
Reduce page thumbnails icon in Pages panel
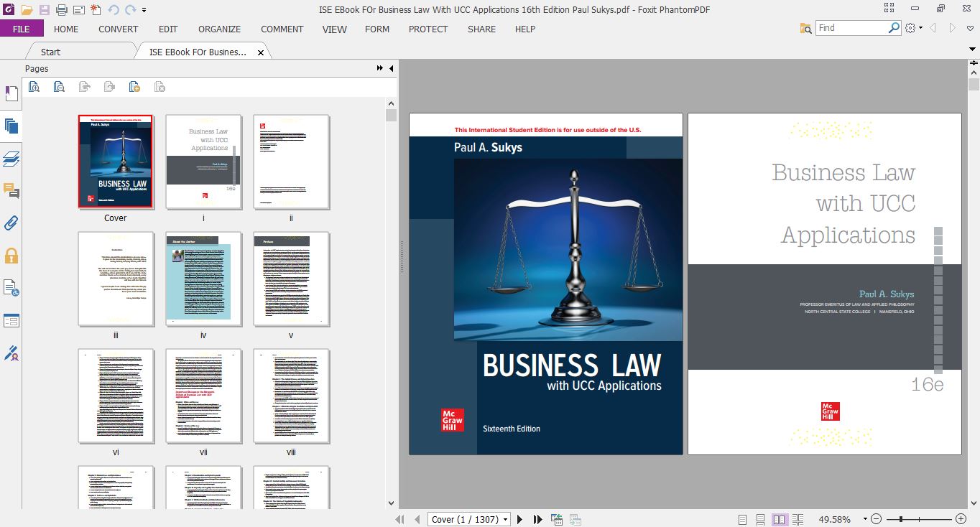59,87
